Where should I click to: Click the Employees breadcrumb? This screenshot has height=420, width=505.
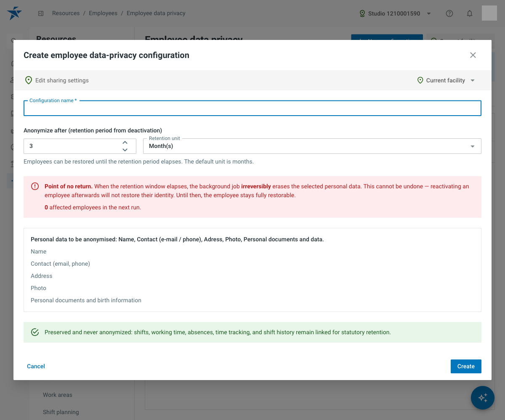103,13
